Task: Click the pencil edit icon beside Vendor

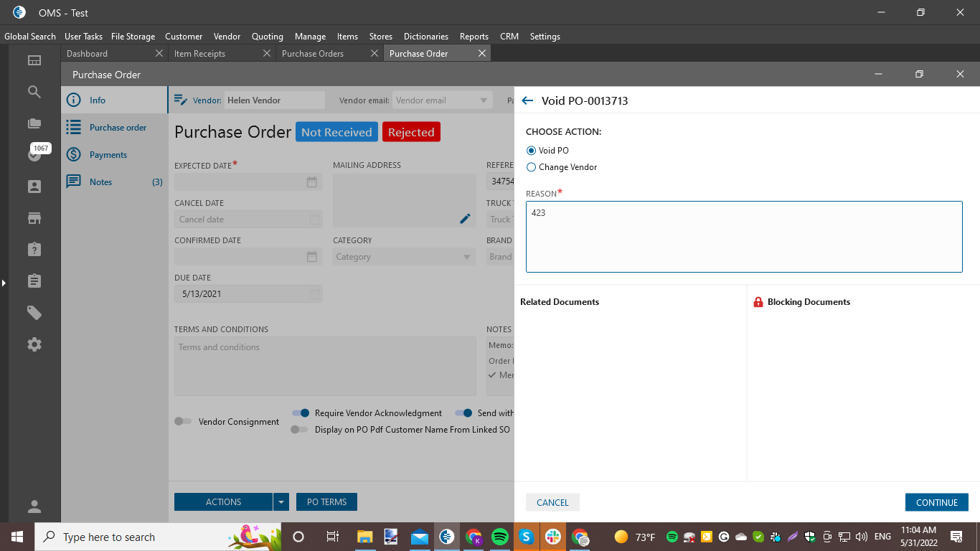Action: (x=181, y=100)
